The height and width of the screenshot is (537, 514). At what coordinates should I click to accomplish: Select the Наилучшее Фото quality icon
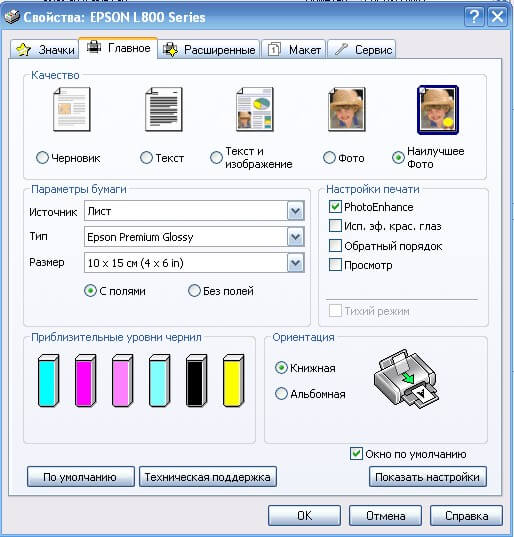[x=438, y=110]
